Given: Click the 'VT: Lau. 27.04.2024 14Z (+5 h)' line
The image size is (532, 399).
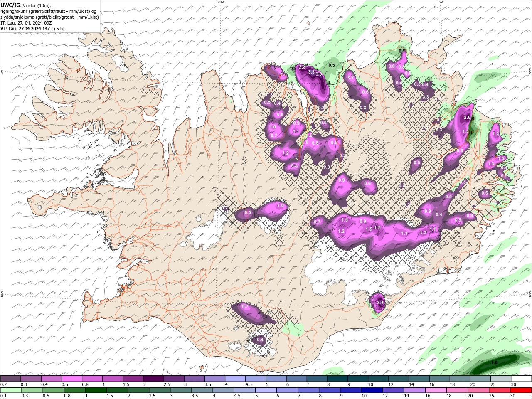Looking at the screenshot, I should pos(32,29).
